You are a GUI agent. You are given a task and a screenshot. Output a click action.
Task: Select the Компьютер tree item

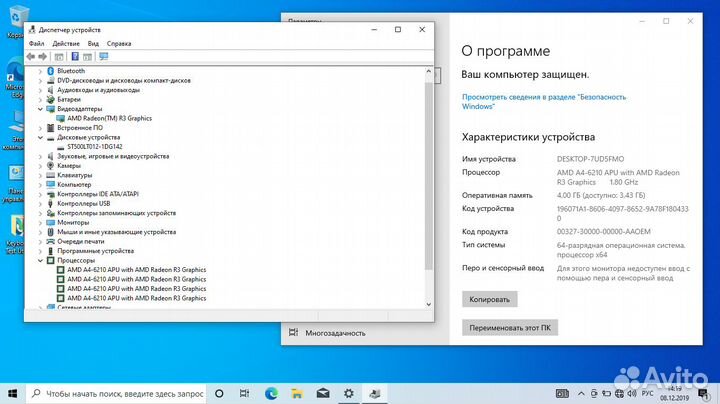pos(74,185)
